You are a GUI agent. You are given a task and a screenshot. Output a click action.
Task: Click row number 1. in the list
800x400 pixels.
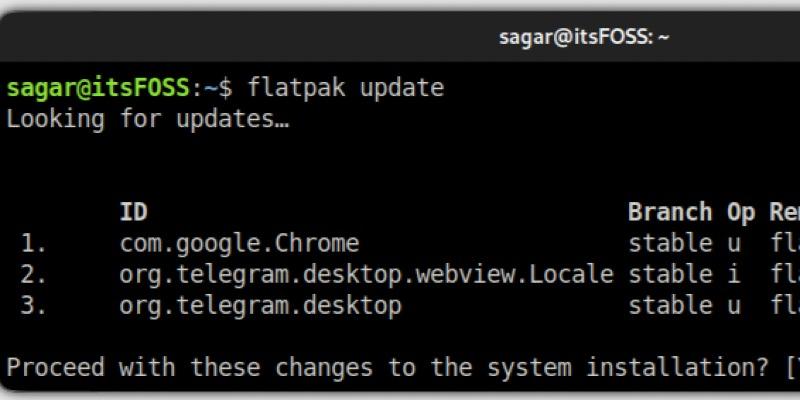click(33, 244)
